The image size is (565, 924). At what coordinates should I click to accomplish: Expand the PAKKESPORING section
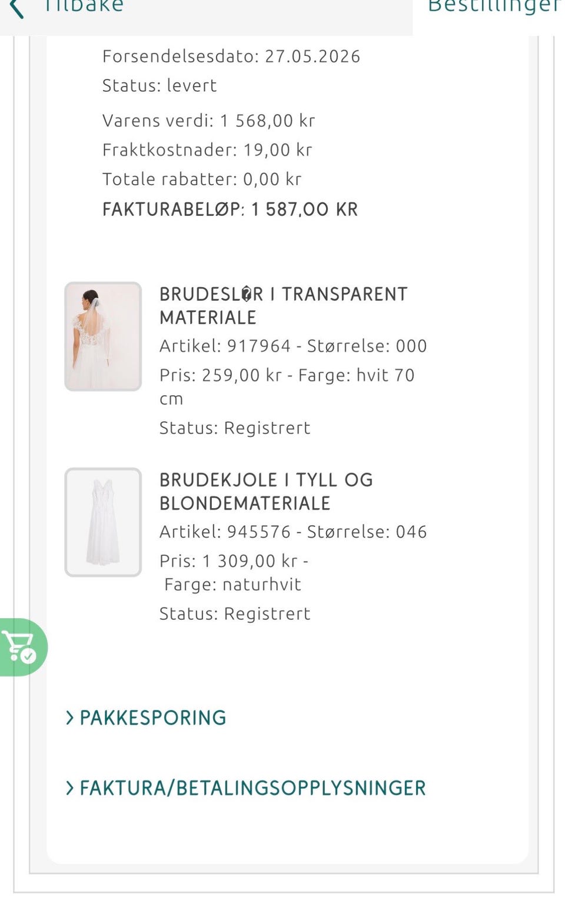click(146, 718)
